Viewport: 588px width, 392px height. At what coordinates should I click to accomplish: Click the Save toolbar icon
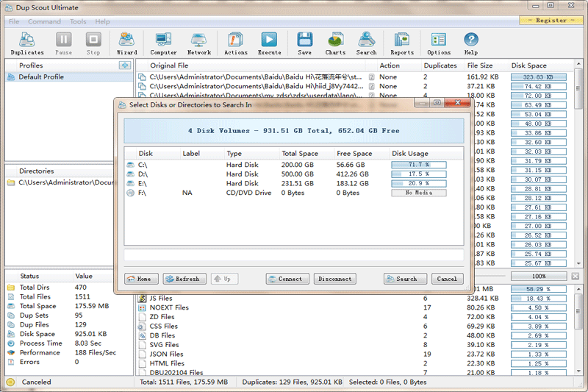(304, 43)
